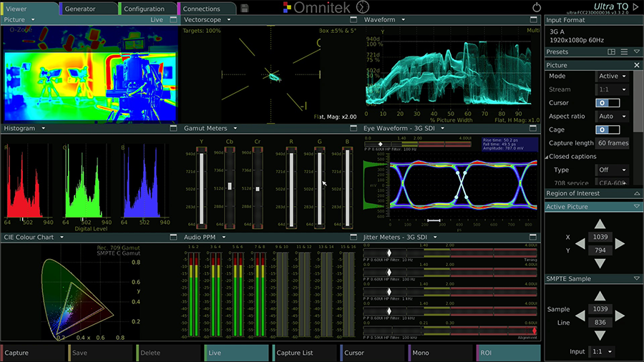Maximize the Vectorscope panel window icon
Screen dimensions: 644x362
click(x=353, y=19)
